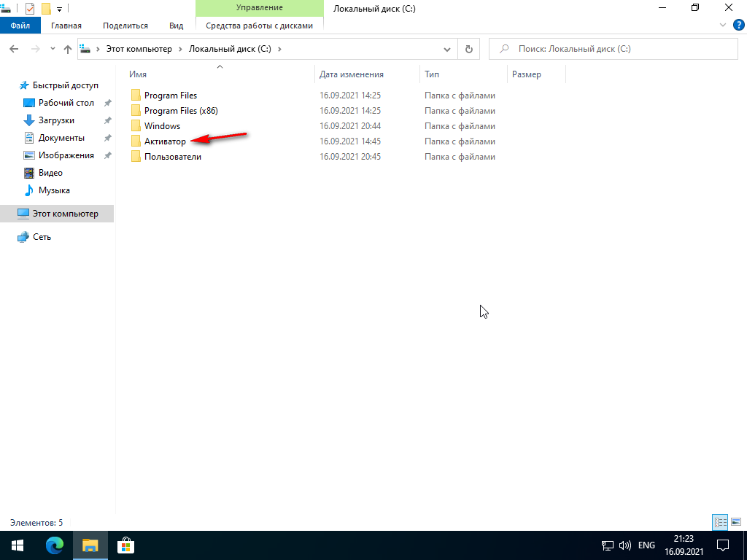Click Папка с файлами type of Пользователи
The height and width of the screenshot is (560, 747).
coord(460,157)
